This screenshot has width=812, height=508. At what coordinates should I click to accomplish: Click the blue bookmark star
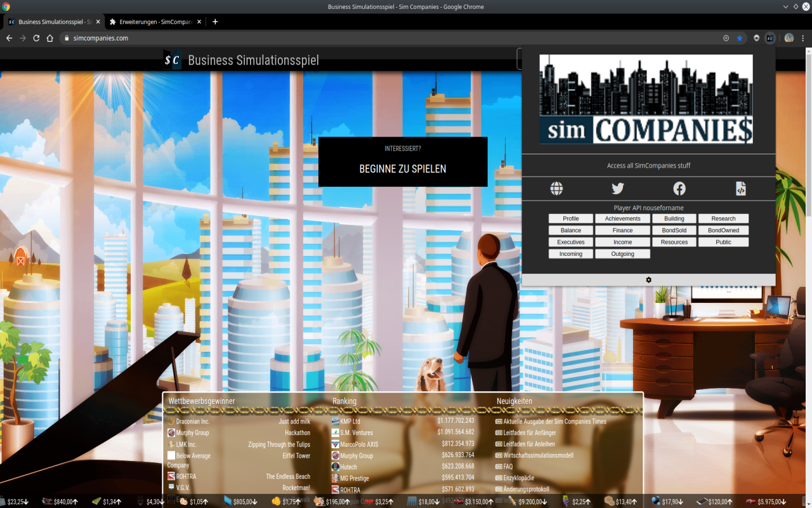pos(740,38)
